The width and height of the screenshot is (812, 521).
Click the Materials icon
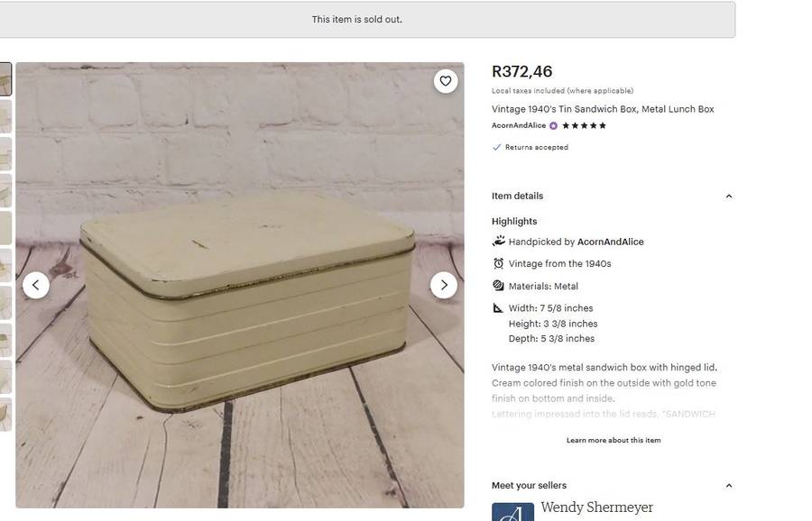pyautogui.click(x=499, y=286)
